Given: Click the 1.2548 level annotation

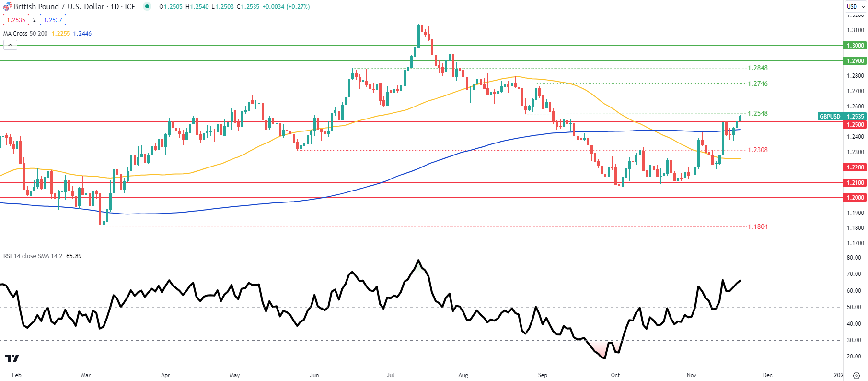Looking at the screenshot, I should [758, 114].
